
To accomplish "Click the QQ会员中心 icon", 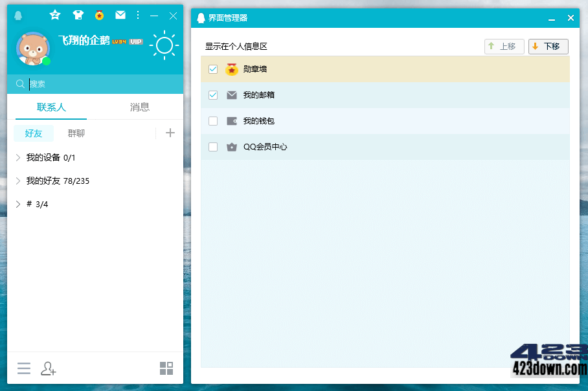I will 232,147.
